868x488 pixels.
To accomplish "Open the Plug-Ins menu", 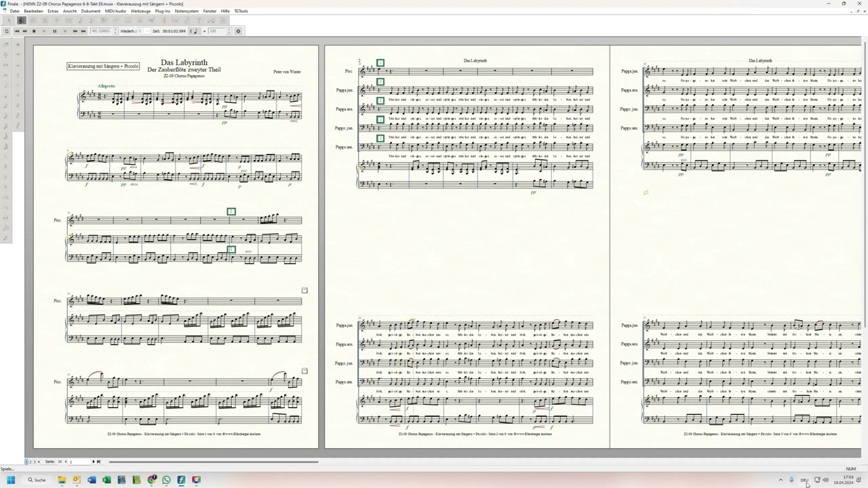I will coord(163,11).
